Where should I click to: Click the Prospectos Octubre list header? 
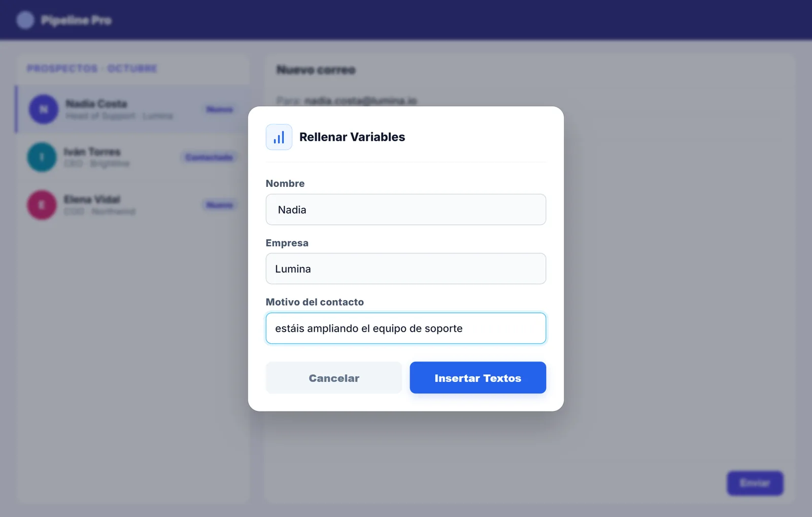pyautogui.click(x=92, y=69)
